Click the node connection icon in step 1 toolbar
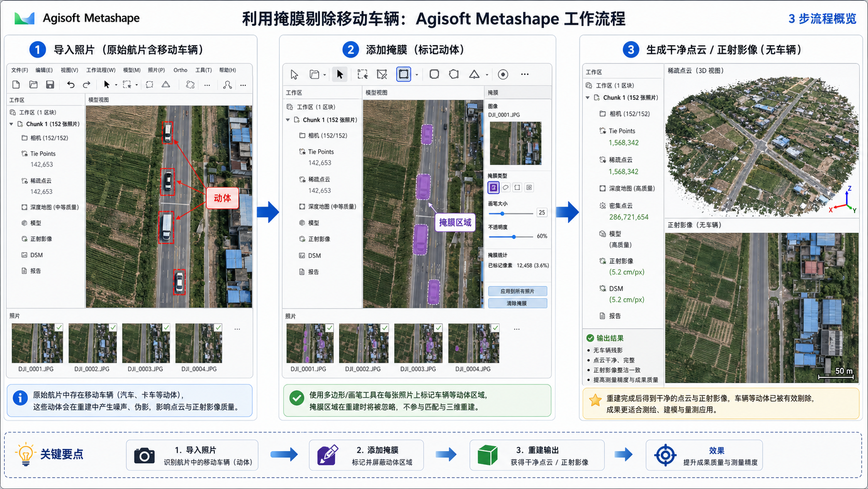The height and width of the screenshot is (489, 868). tap(227, 85)
